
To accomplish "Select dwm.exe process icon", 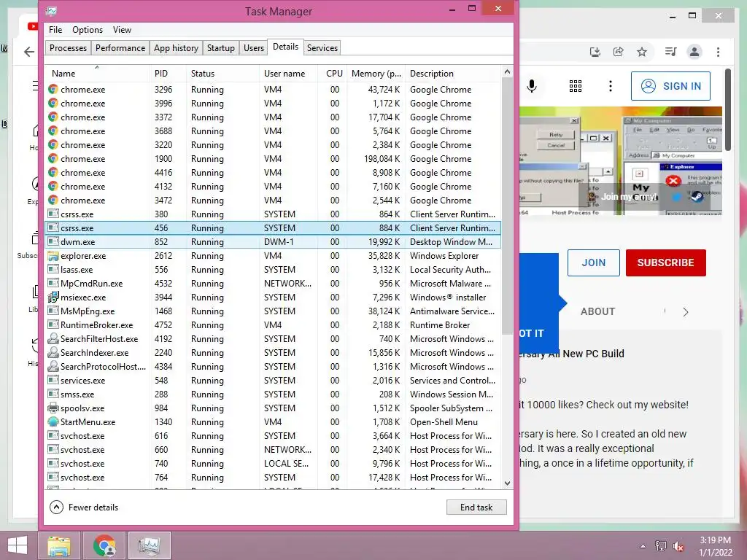I will (x=53, y=242).
